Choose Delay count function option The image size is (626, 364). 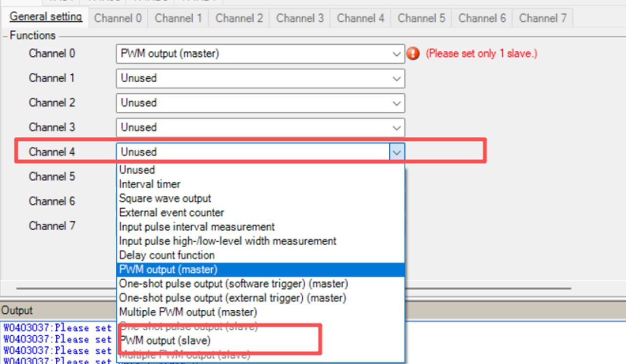point(167,255)
